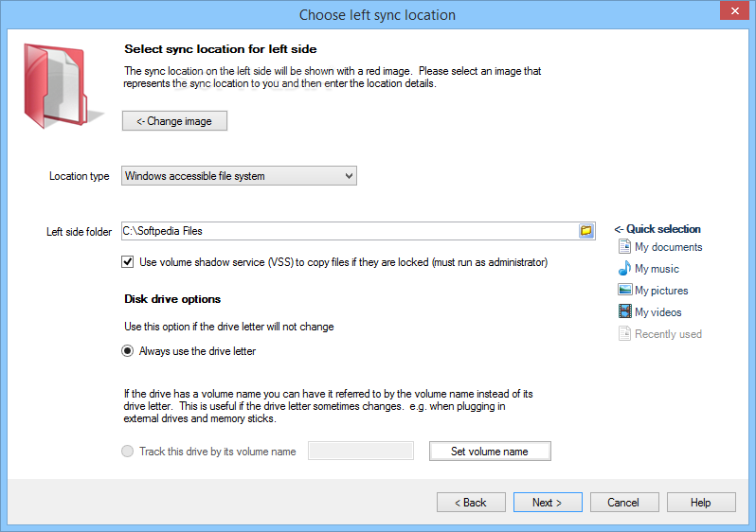Open Windows accessible file system combo box
756x532 pixels.
[239, 176]
